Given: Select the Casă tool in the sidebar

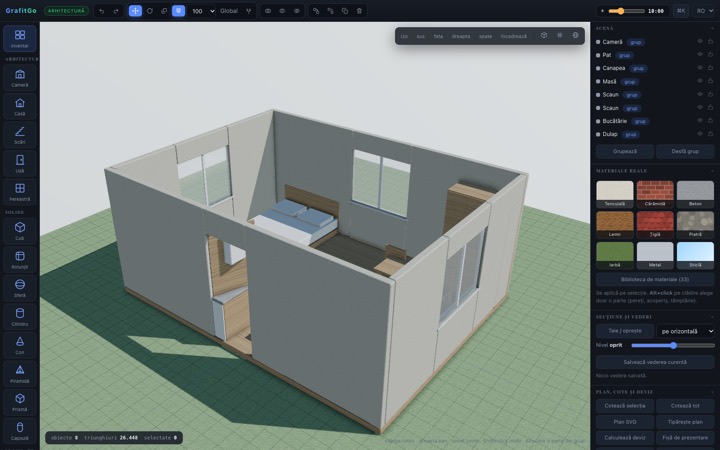Looking at the screenshot, I should coord(20,107).
